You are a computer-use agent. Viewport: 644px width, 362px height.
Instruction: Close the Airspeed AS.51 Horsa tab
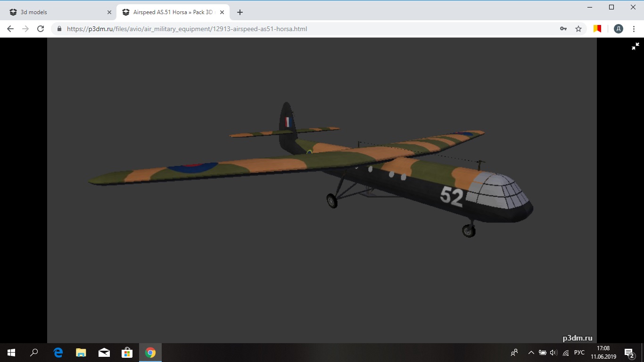click(x=222, y=12)
